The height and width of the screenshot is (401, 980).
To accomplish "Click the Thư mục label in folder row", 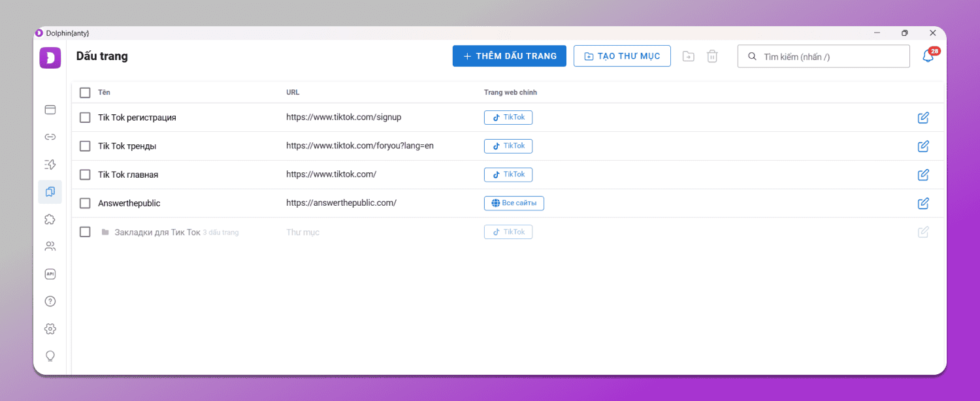I will tap(302, 232).
